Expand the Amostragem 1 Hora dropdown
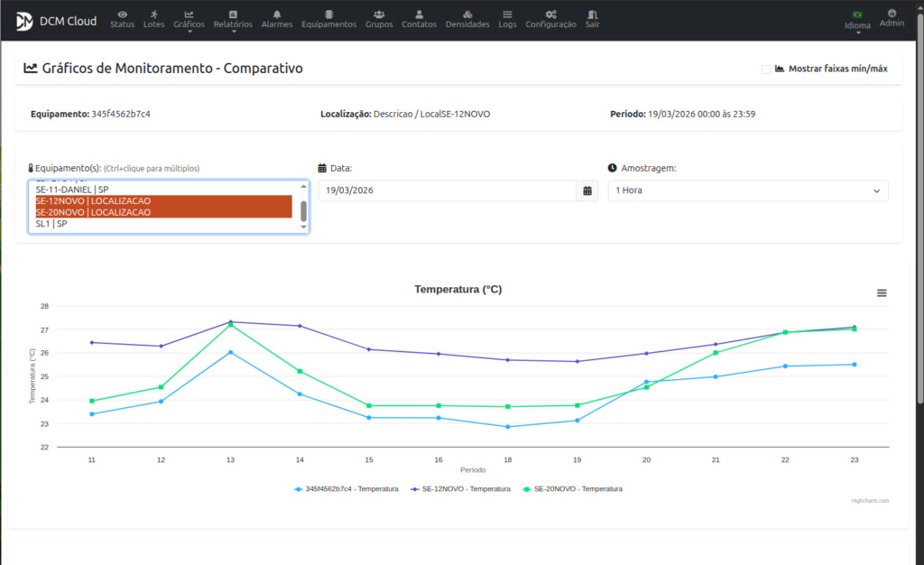This screenshot has width=924, height=565. pyautogui.click(x=748, y=190)
